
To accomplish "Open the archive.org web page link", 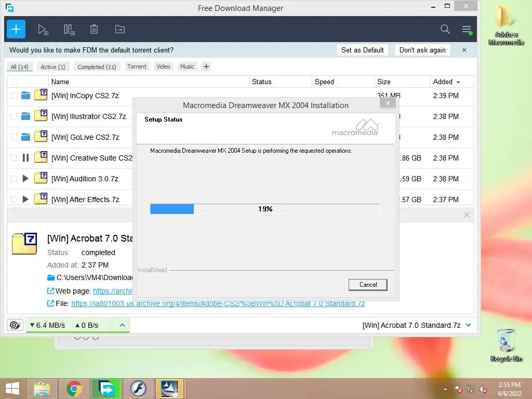I will [x=113, y=291].
